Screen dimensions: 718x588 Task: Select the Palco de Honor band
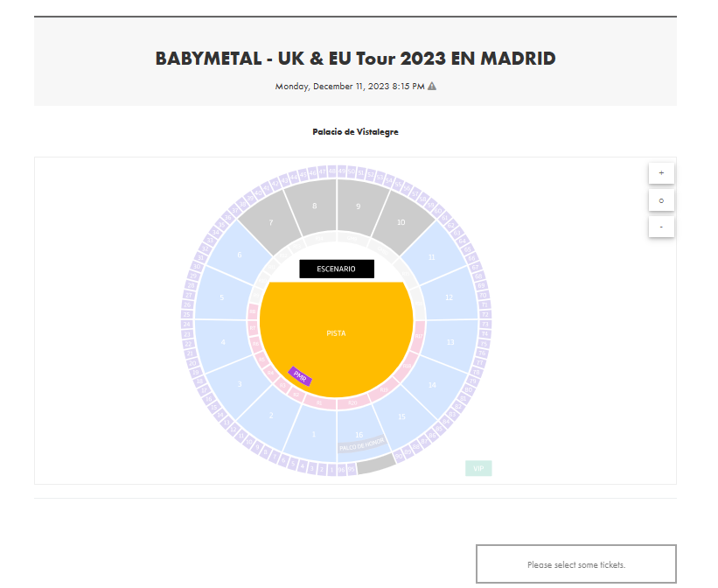pos(361,444)
